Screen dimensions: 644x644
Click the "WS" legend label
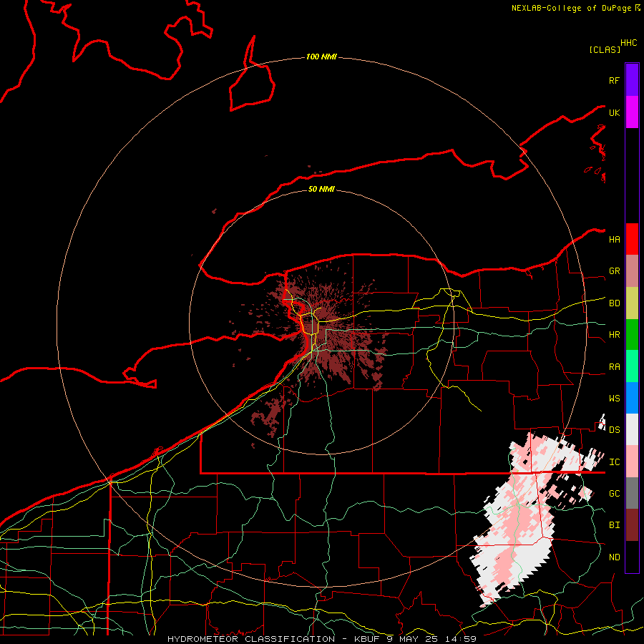(614, 399)
